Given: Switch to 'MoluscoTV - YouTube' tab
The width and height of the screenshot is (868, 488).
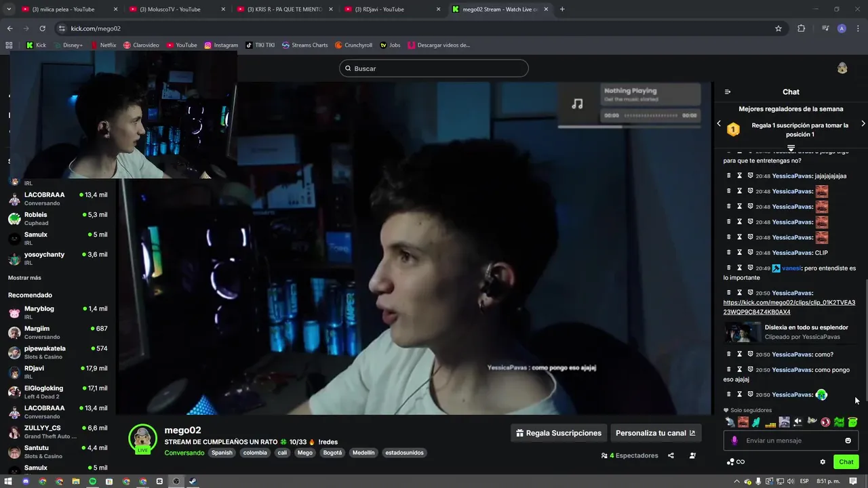Looking at the screenshot, I should point(176,9).
